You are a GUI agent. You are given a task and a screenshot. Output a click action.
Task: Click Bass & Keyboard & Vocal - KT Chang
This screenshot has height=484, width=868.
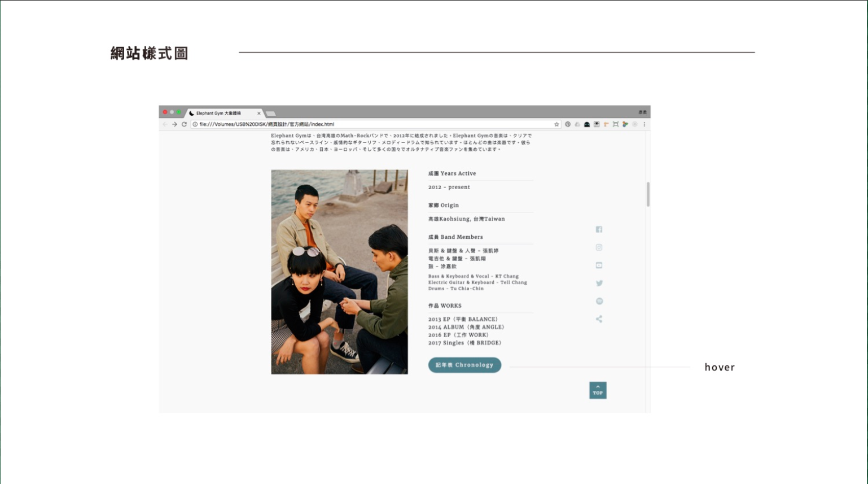474,276
